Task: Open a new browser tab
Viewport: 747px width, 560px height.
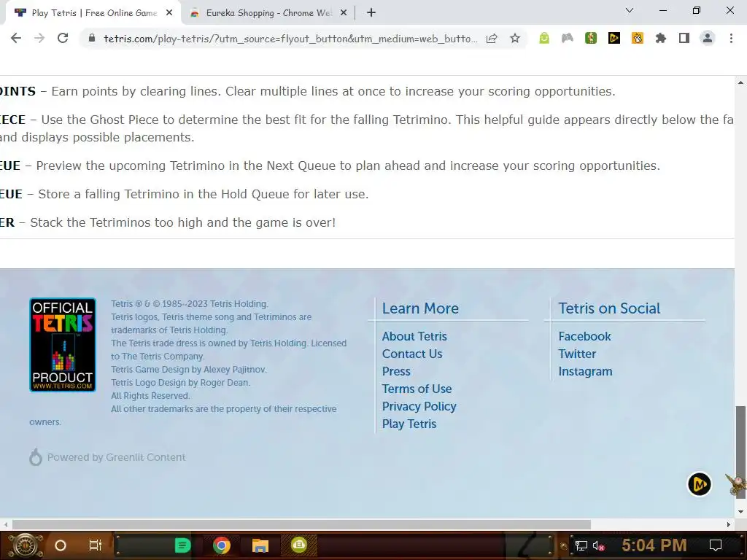Action: (x=371, y=13)
